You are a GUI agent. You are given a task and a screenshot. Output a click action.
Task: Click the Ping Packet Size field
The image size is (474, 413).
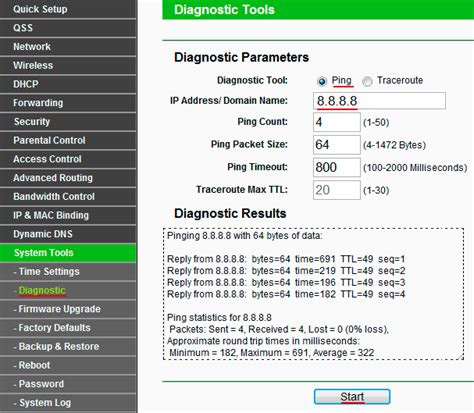point(337,145)
